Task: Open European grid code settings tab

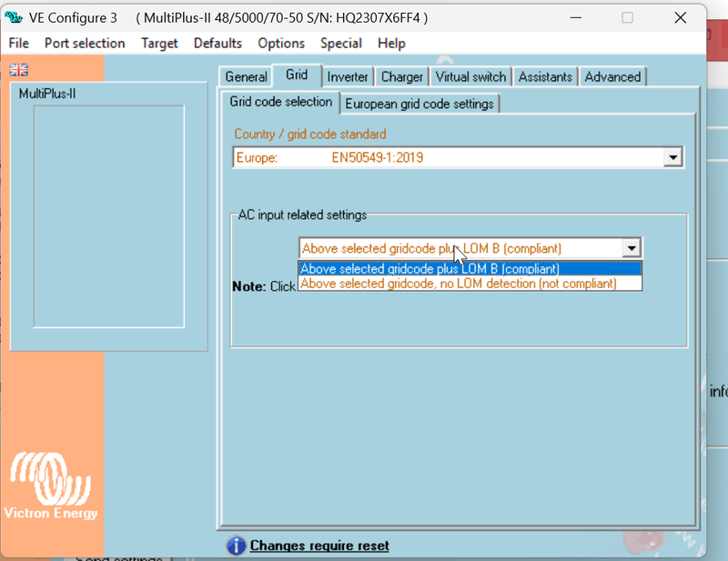Action: click(x=420, y=103)
